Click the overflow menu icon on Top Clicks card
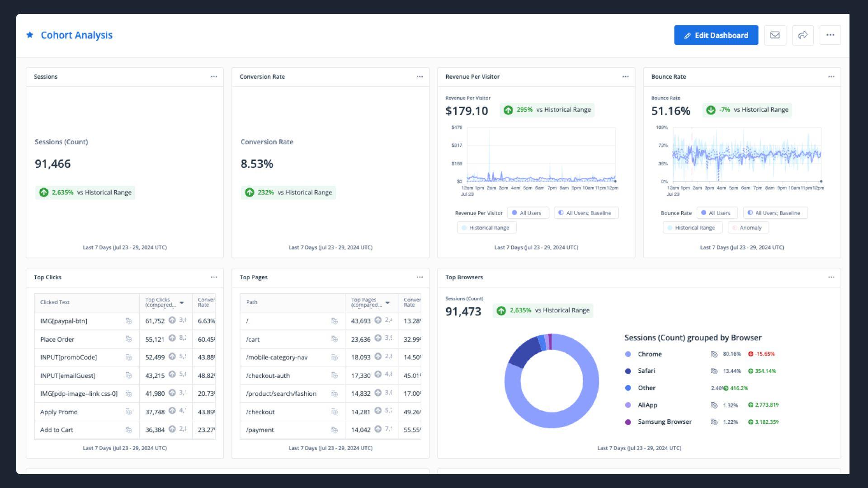The image size is (868, 488). click(x=213, y=277)
